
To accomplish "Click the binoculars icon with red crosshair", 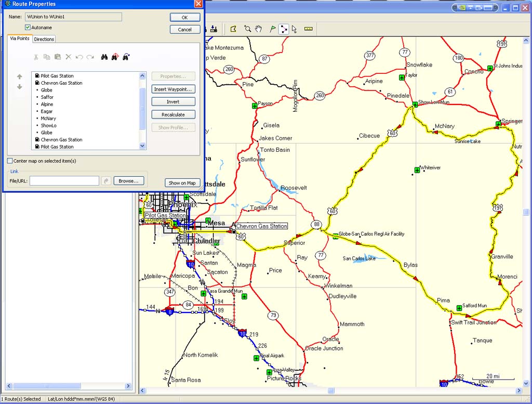I will (x=115, y=57).
